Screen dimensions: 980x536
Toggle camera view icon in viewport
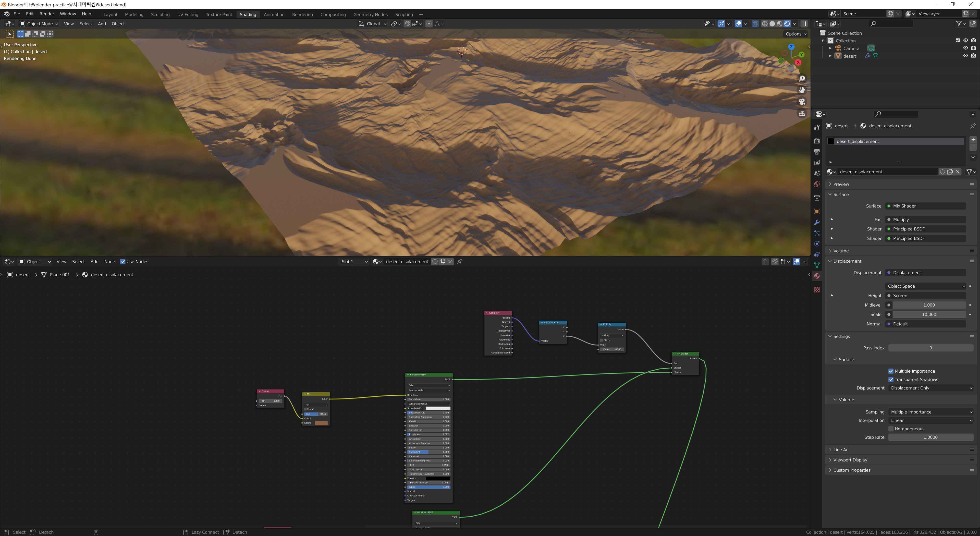pyautogui.click(x=802, y=102)
